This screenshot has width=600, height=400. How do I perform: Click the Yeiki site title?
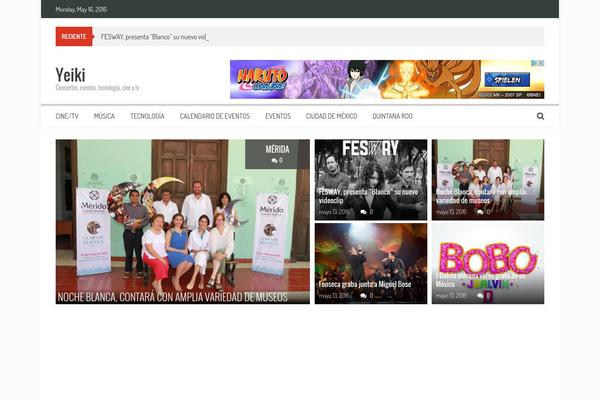click(x=70, y=74)
